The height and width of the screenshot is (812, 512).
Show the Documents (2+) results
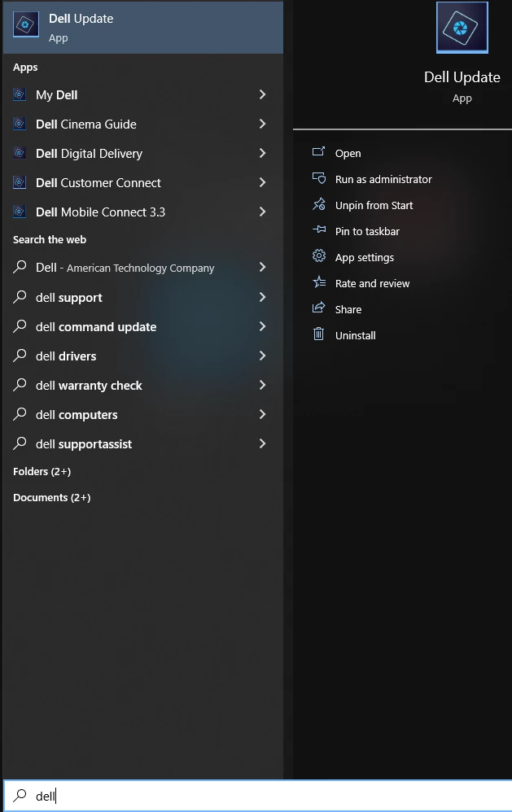[52, 498]
